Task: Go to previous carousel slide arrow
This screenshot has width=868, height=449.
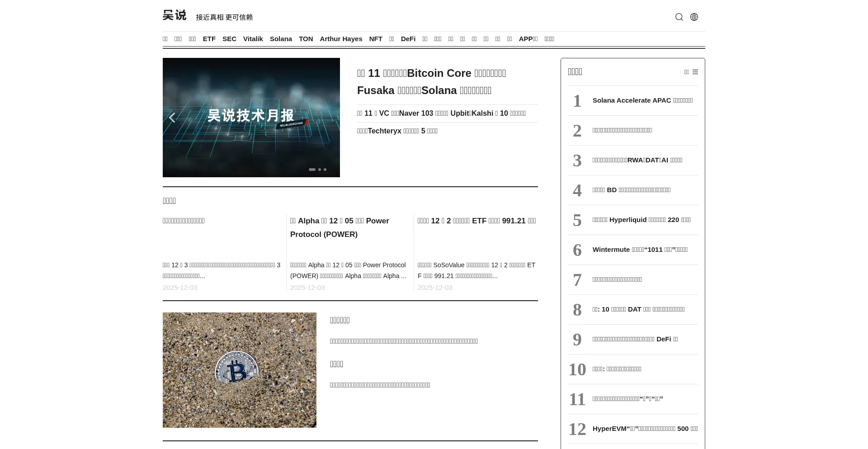Action: pyautogui.click(x=172, y=118)
